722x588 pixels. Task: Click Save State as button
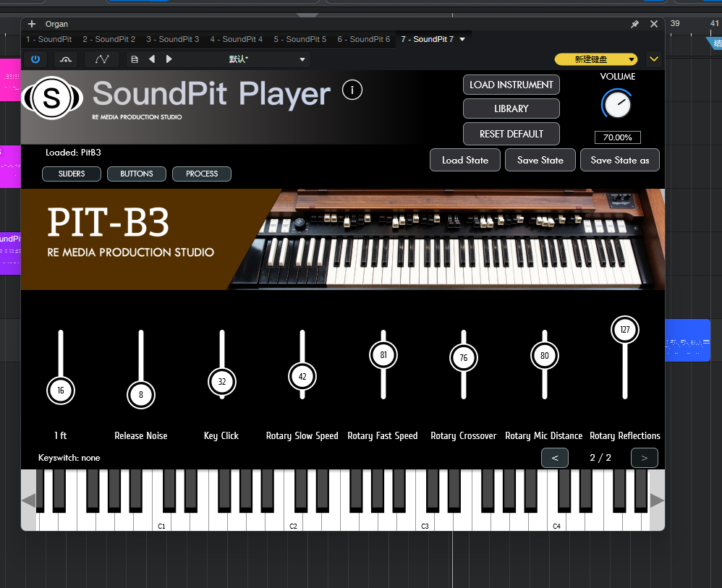[620, 161]
